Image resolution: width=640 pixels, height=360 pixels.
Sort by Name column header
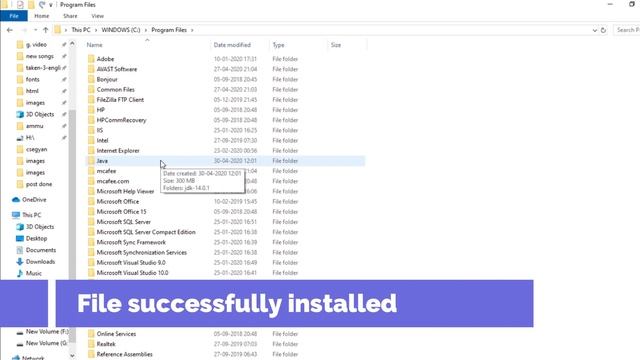pyautogui.click(x=94, y=45)
